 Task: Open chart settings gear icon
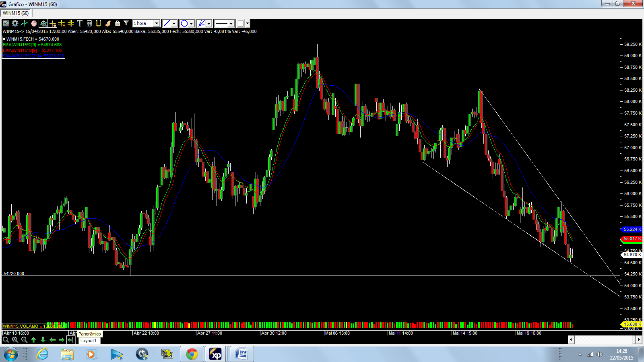coord(15,23)
